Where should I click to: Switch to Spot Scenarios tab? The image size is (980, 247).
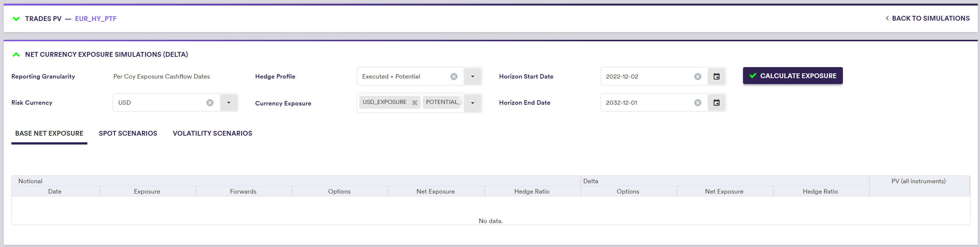pyautogui.click(x=128, y=133)
